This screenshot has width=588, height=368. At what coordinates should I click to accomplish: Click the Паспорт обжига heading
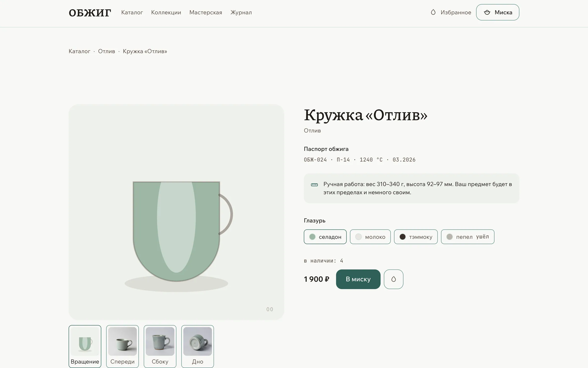point(326,149)
